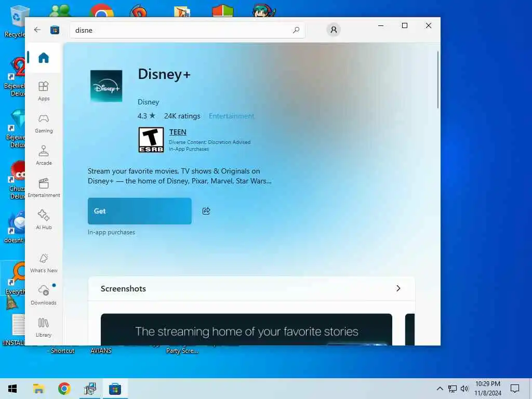Click the 4.3 star rating
532x399 pixels.
coord(146,116)
